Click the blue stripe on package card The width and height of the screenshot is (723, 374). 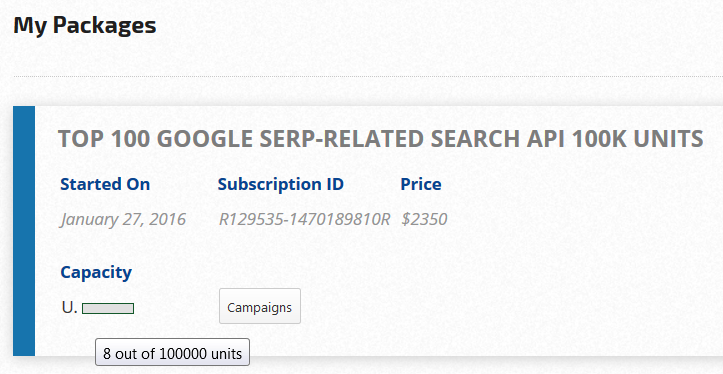(x=24, y=231)
